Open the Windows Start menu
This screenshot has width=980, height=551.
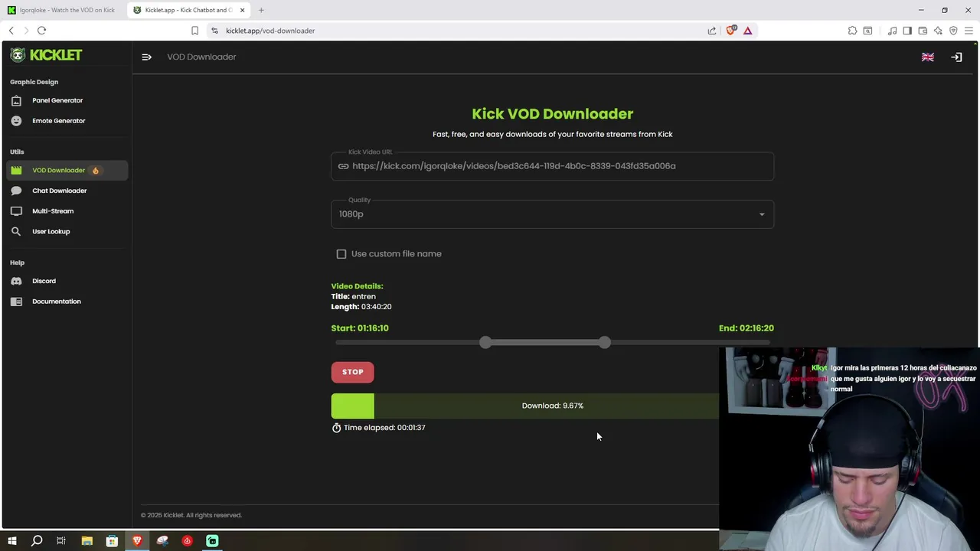coord(11,541)
